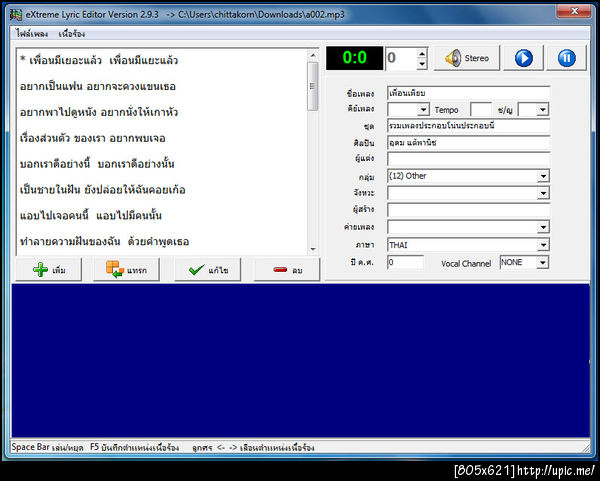Open the ค่ายเพลง label dropdown
Image resolution: width=600 pixels, height=481 pixels.
[543, 227]
